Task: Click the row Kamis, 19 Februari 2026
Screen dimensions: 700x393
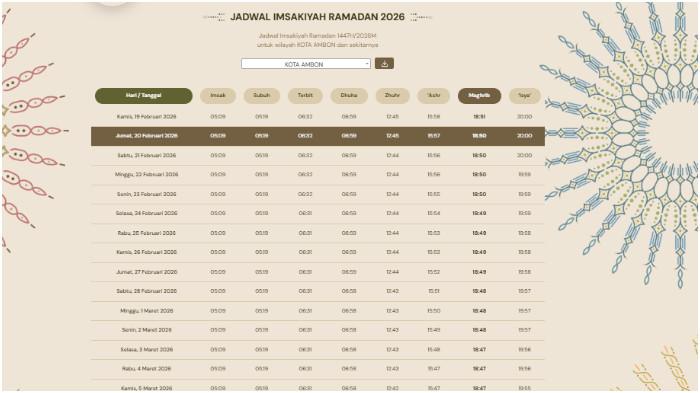Action: pos(318,117)
